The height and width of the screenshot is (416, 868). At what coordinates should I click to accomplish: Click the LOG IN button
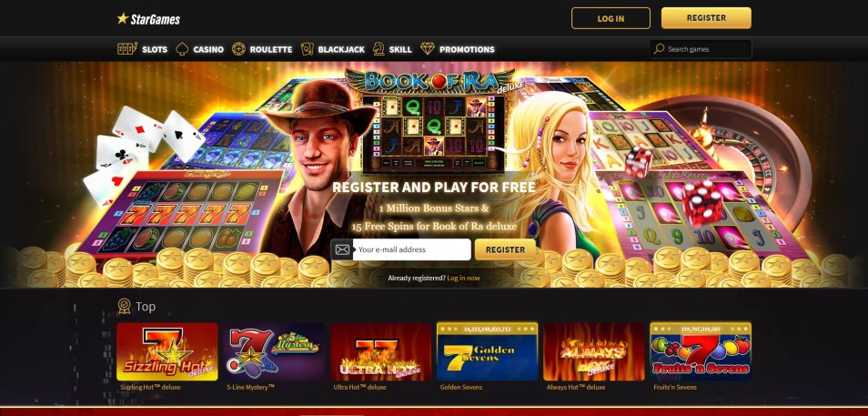click(611, 18)
